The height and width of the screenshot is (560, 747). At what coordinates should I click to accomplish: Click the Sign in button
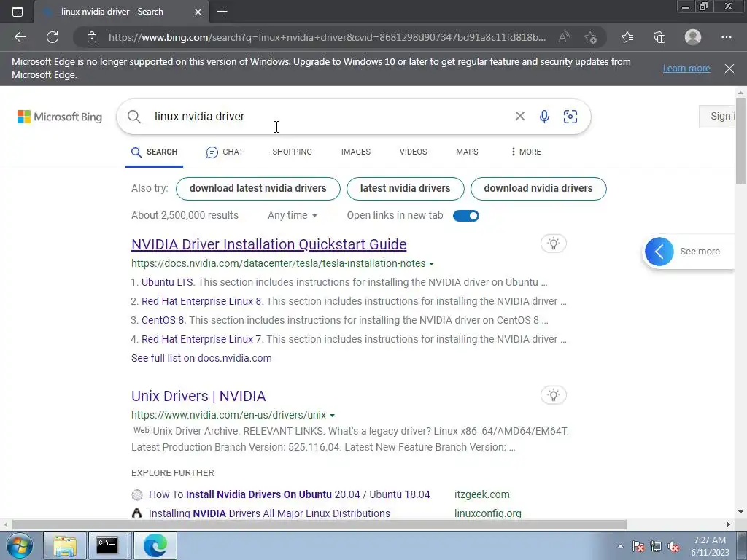tap(718, 117)
